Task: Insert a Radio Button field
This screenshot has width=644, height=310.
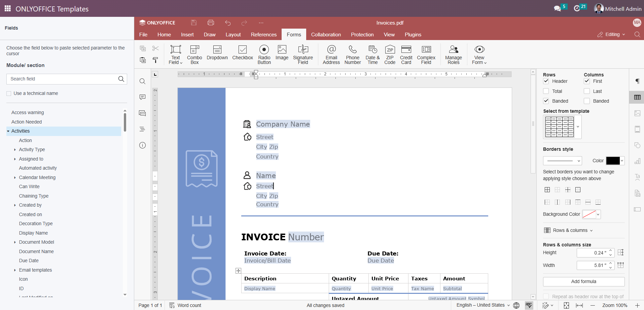Action: point(264,54)
